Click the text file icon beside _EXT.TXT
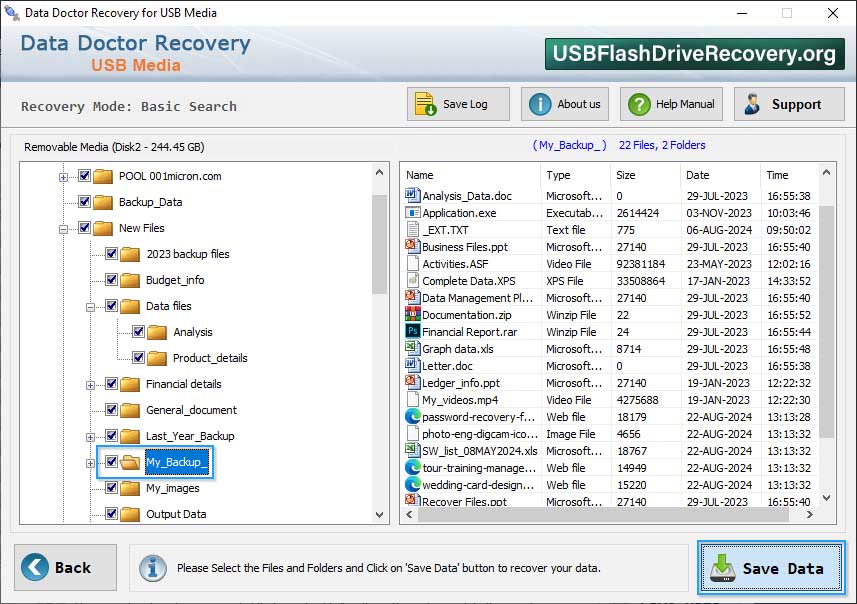Image resolution: width=857 pixels, height=604 pixels. 412,229
